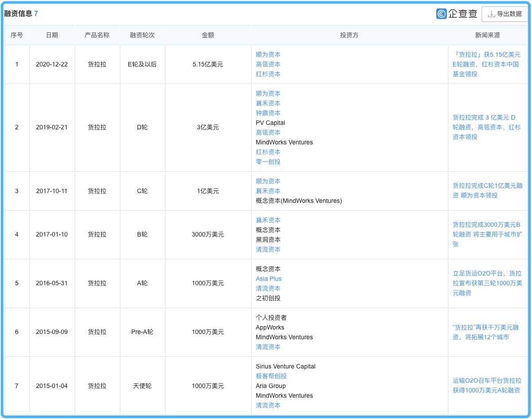This screenshot has width=532, height=419.
Task: Open 运输O2O召车平台 news link
Action: pyautogui.click(x=486, y=385)
